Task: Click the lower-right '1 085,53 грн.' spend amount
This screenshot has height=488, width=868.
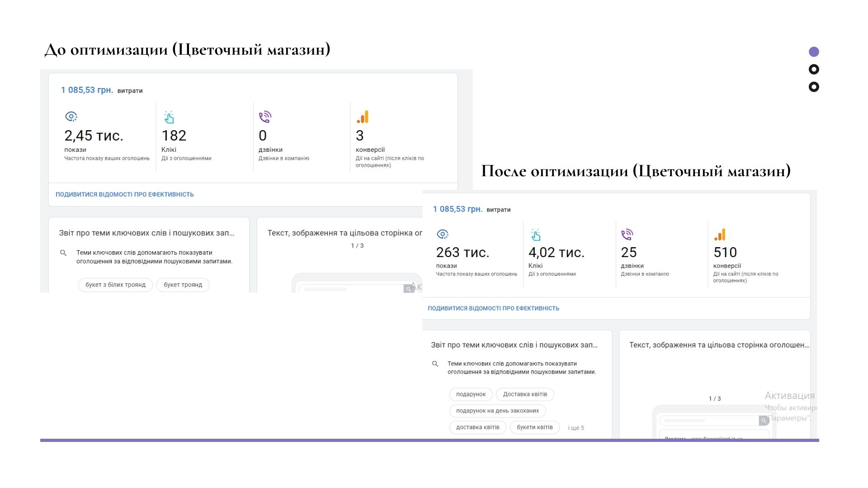Action: point(458,209)
